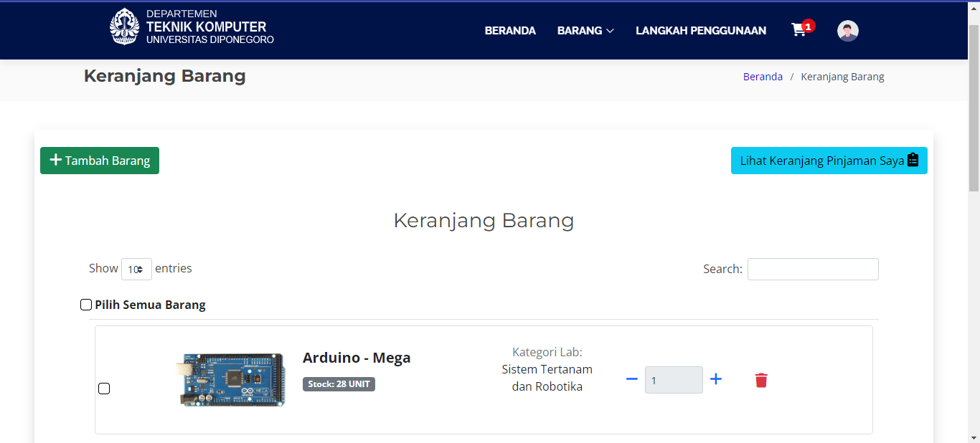The image size is (980, 443).
Task: Expand the BARANG dropdown menu
Action: click(x=585, y=31)
